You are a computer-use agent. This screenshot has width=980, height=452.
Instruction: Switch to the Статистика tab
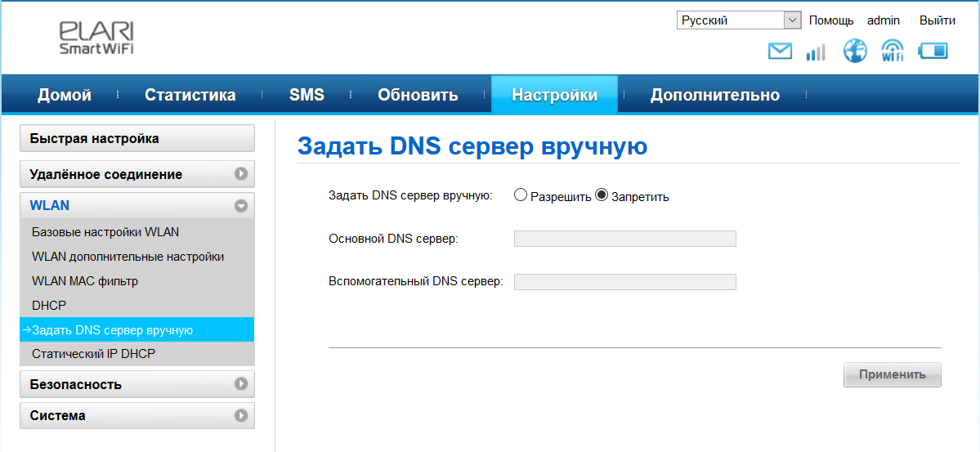(x=190, y=95)
